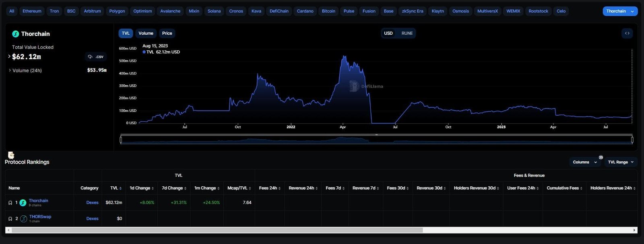
Task: Open the Thorchain protocol link
Action: click(x=38, y=200)
